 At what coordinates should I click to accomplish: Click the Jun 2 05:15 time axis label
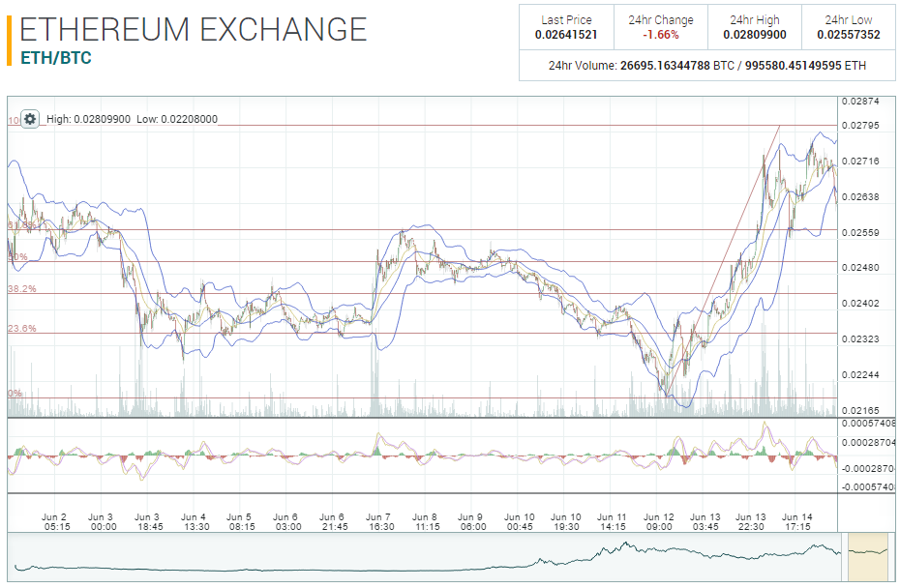click(x=56, y=521)
